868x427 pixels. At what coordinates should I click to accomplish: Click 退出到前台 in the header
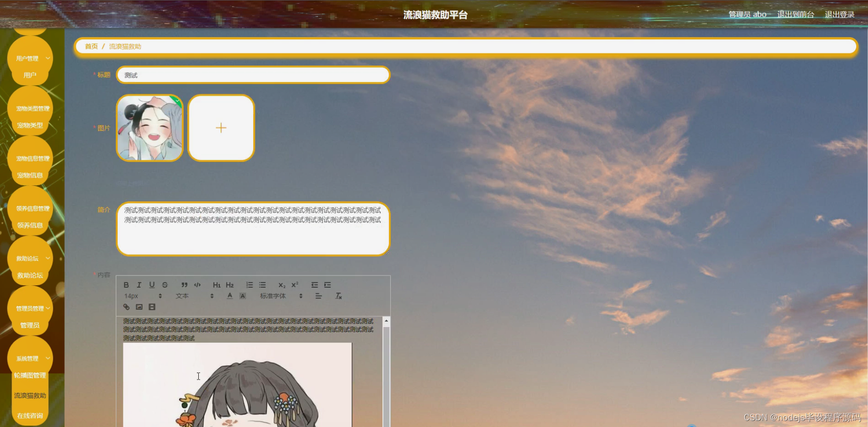coord(795,15)
